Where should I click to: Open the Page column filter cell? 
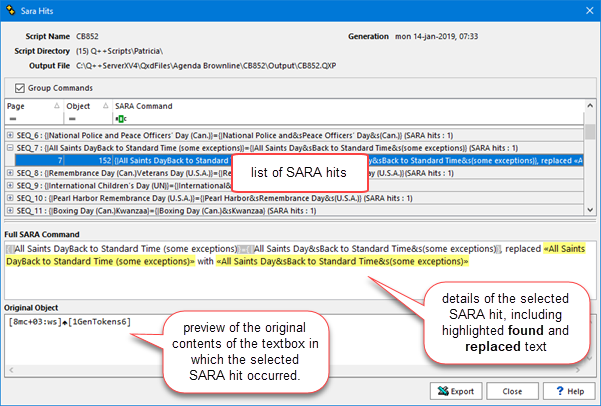point(34,119)
